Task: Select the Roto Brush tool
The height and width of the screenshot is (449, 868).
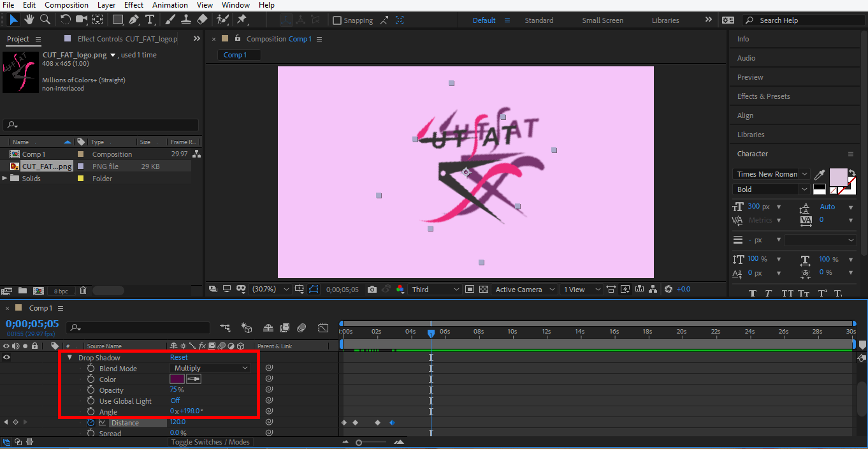Action: 222,20
